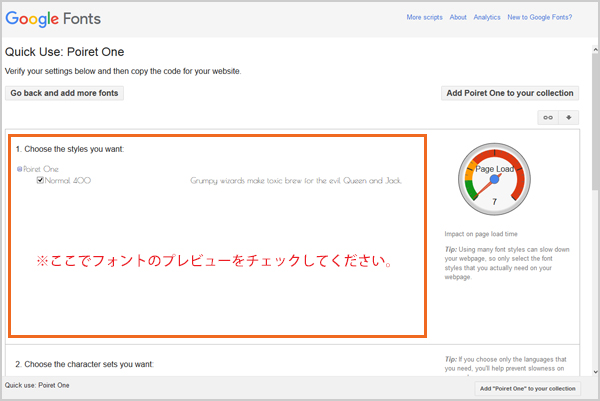Click the Impact on page load time caption

pyautogui.click(x=481, y=234)
